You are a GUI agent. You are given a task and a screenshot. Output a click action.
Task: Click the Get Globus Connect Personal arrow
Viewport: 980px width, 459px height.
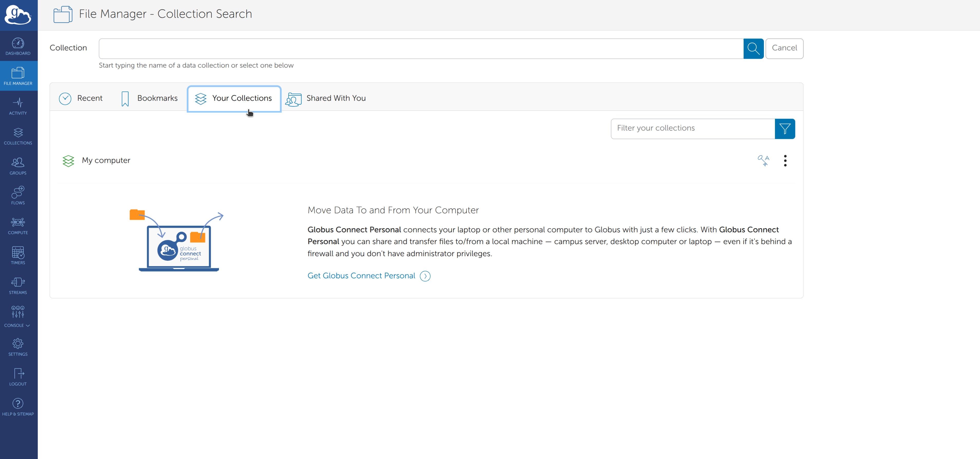425,276
